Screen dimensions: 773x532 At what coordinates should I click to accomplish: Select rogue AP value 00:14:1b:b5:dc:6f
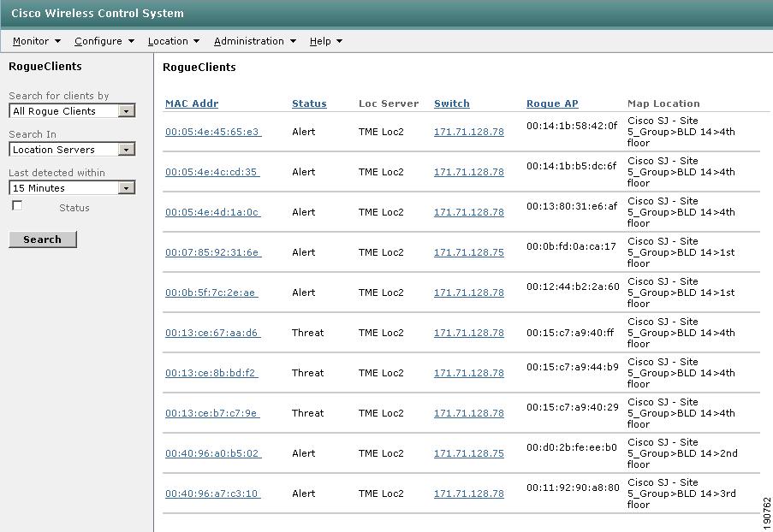pyautogui.click(x=571, y=166)
